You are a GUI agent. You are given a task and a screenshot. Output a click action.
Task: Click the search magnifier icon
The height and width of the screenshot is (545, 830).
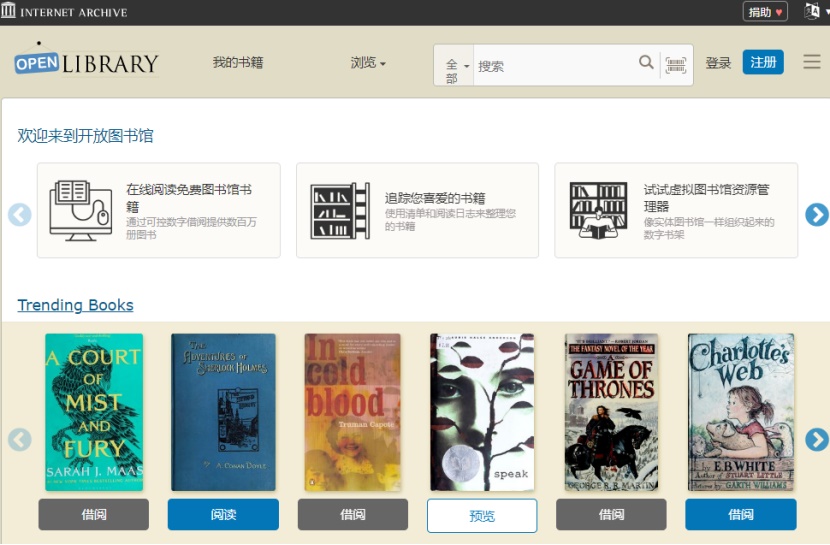coord(646,63)
